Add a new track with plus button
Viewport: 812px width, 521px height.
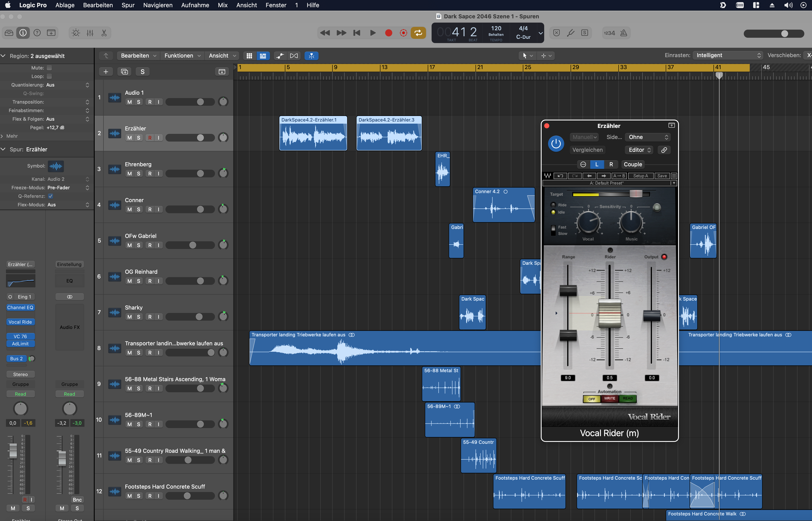[106, 72]
